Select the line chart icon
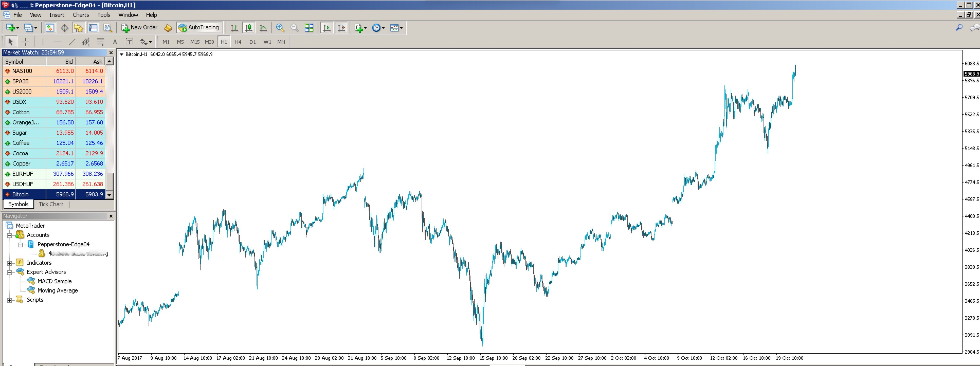This screenshot has height=366, width=980. click(263, 28)
